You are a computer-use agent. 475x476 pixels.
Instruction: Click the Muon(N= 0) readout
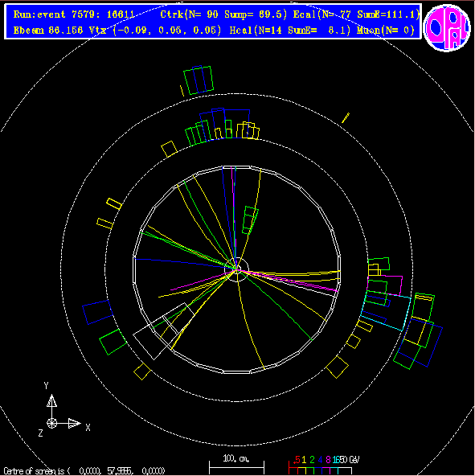point(386,31)
